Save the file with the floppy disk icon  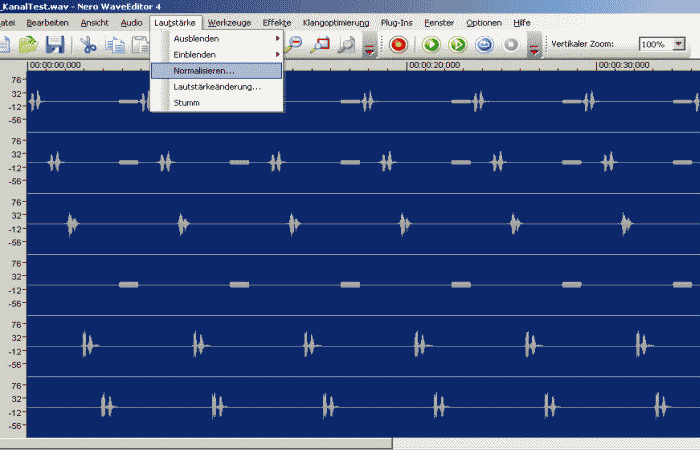[x=55, y=44]
